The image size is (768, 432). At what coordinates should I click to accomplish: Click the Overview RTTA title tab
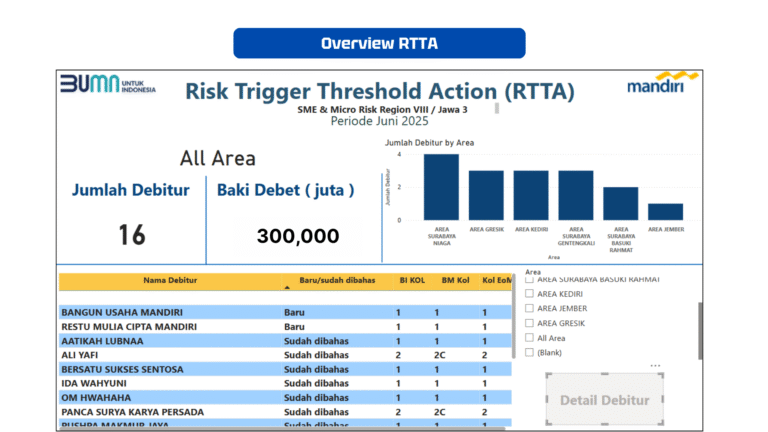(379, 43)
